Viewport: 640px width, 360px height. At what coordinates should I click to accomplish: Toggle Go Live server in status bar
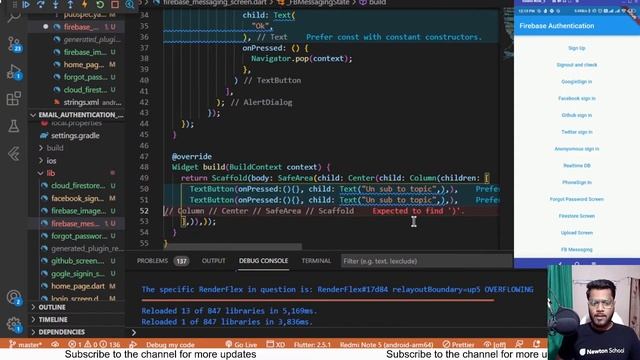point(241,344)
